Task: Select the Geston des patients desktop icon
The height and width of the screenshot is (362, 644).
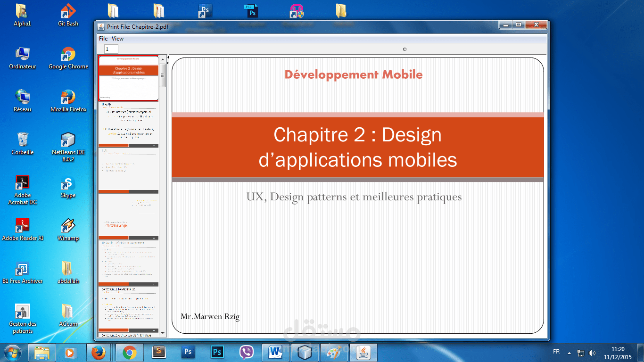Action: (x=22, y=319)
